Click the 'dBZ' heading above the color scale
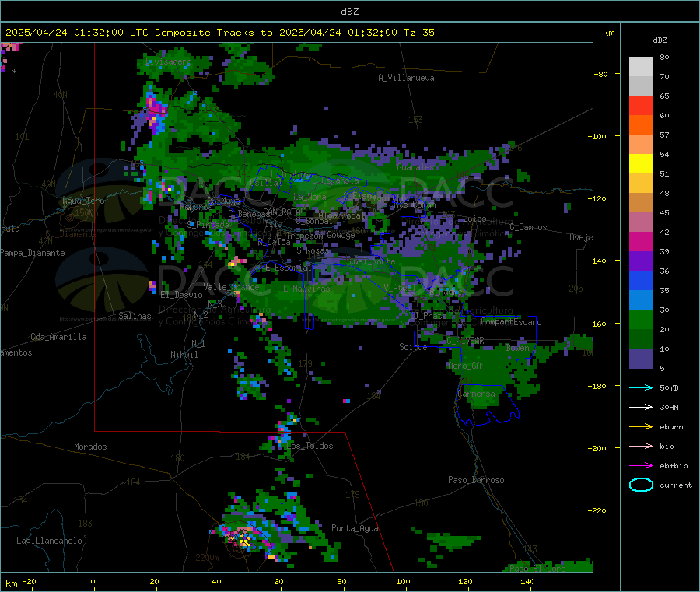This screenshot has height=592, width=700. [660, 40]
